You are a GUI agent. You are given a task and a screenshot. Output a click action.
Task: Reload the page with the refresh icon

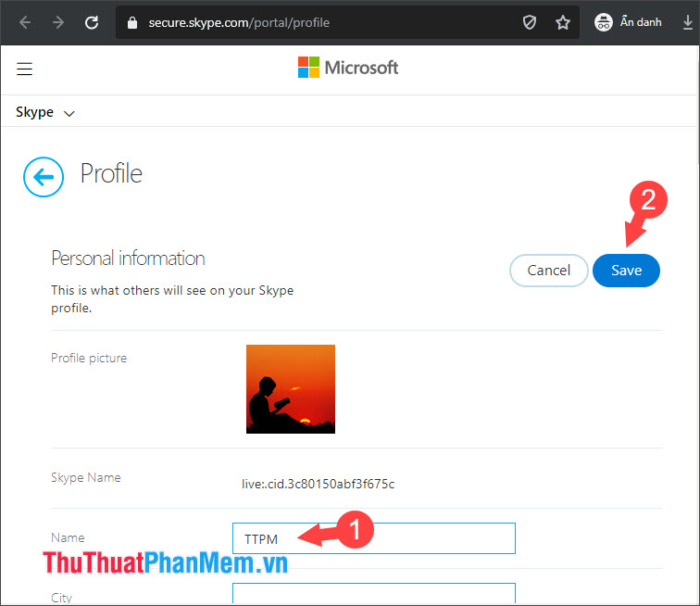92,22
